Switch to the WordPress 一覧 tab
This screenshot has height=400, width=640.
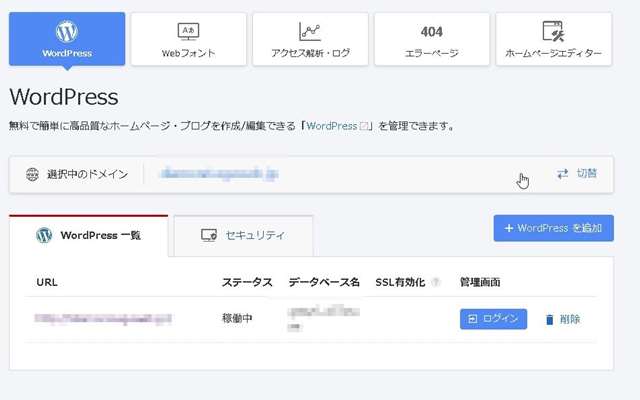click(x=89, y=236)
